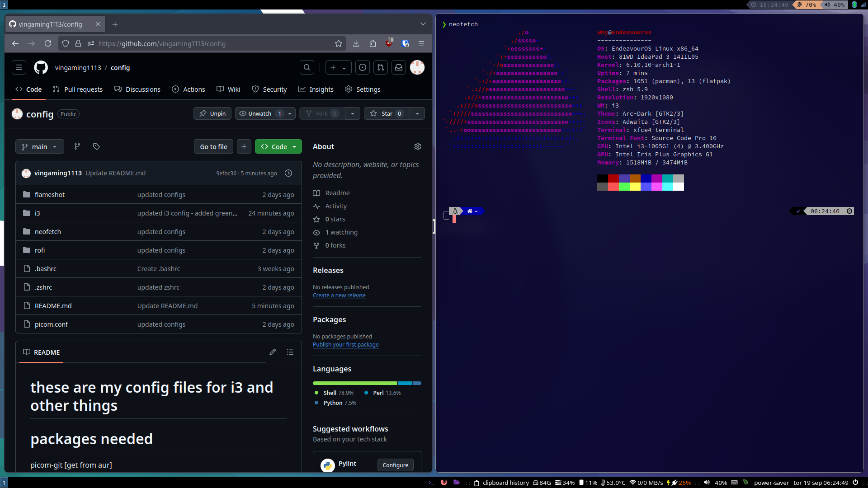Screen dimensions: 868x488
Task: Follow the Create a new release link
Action: pos(339,295)
